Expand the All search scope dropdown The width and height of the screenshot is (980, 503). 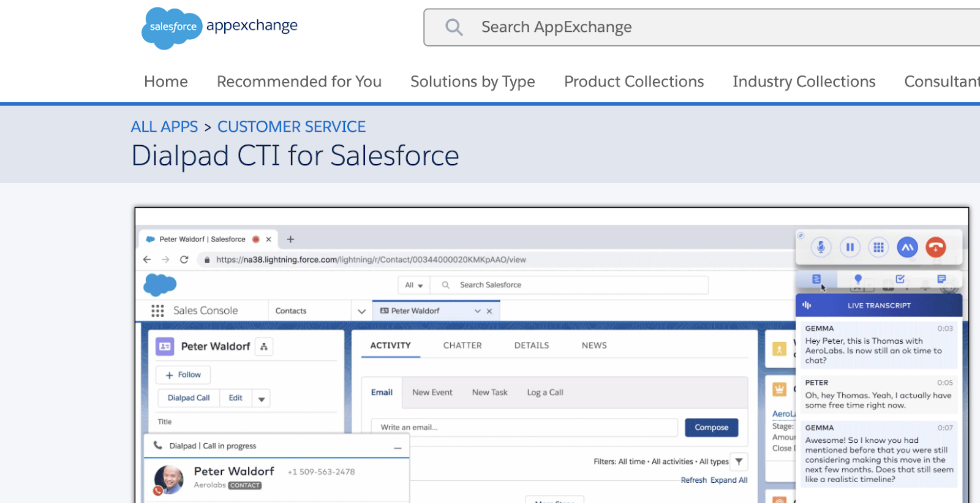414,286
